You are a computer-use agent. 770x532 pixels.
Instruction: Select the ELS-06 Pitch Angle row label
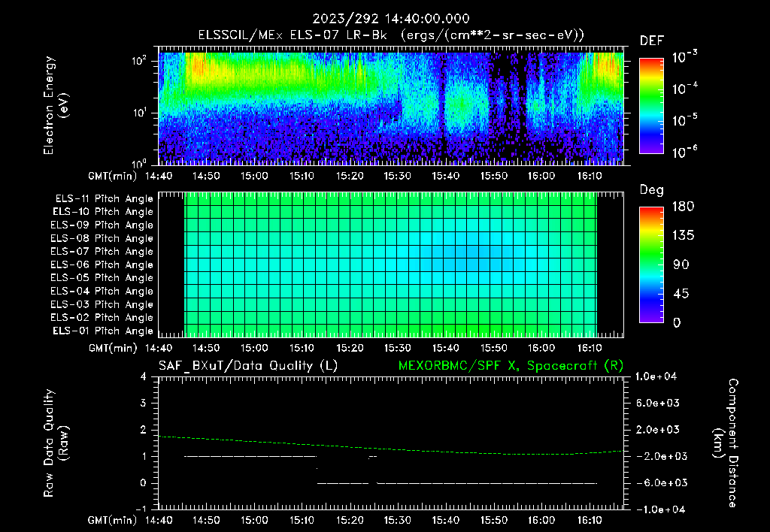coord(102,264)
